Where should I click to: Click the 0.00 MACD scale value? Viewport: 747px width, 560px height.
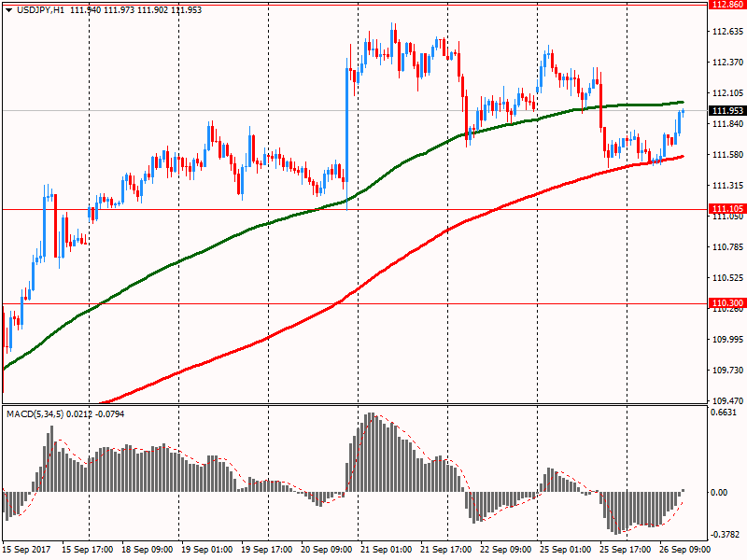tap(719, 493)
